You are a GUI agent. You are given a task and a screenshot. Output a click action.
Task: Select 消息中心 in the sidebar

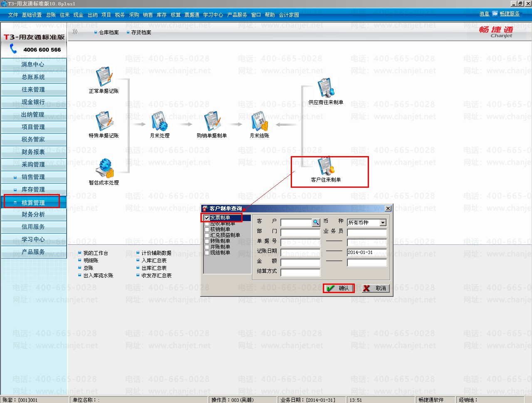click(33, 65)
